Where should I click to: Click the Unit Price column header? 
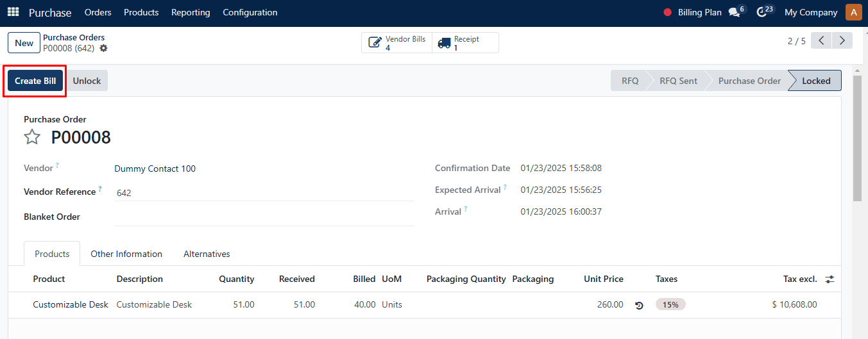click(604, 279)
